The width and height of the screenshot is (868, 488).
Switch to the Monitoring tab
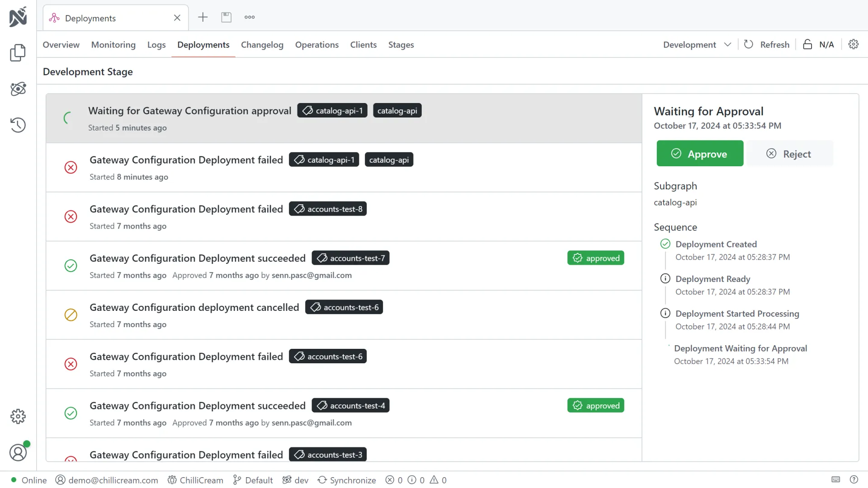(113, 44)
